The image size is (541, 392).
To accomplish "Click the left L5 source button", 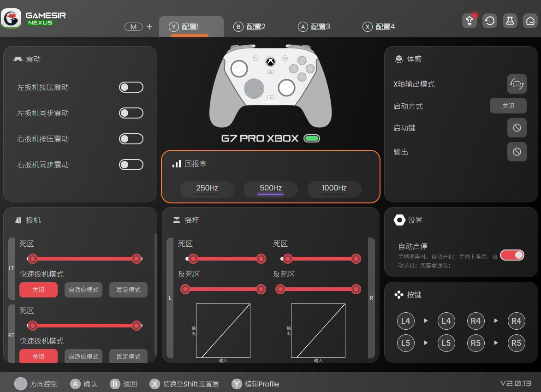I will point(406,343).
